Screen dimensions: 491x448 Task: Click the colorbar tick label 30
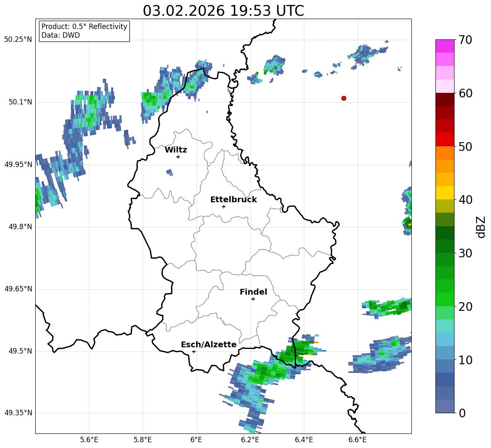click(465, 253)
